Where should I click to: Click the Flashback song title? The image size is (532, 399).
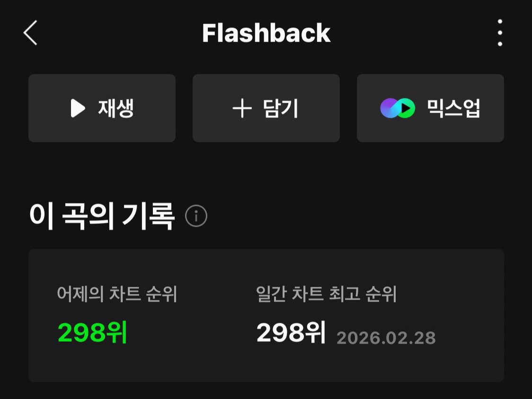[266, 33]
